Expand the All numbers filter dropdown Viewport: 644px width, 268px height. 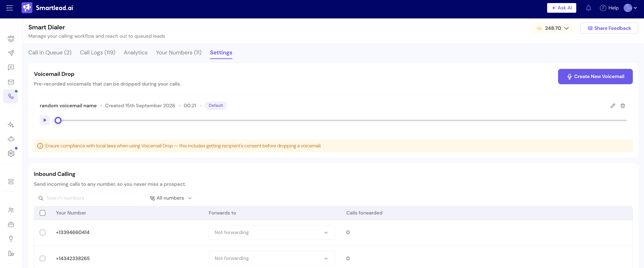point(171,198)
